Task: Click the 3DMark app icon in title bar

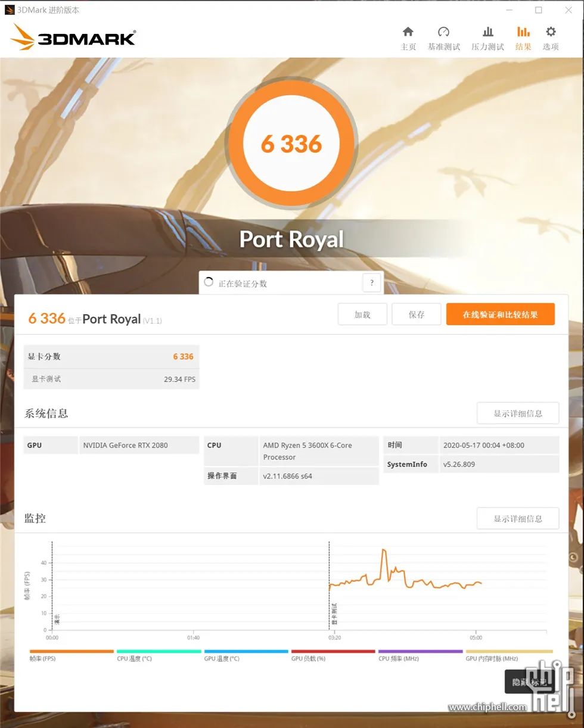Action: (10, 10)
